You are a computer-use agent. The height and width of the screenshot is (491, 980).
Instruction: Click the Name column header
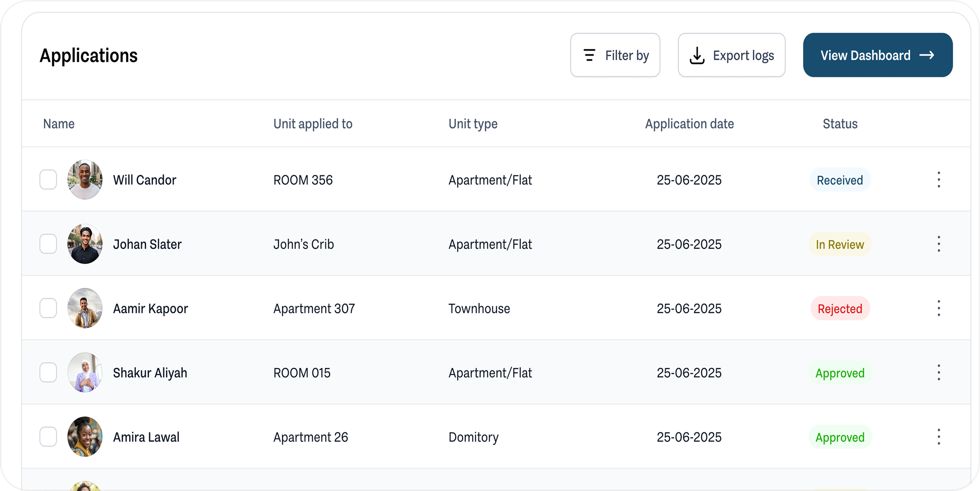(59, 124)
